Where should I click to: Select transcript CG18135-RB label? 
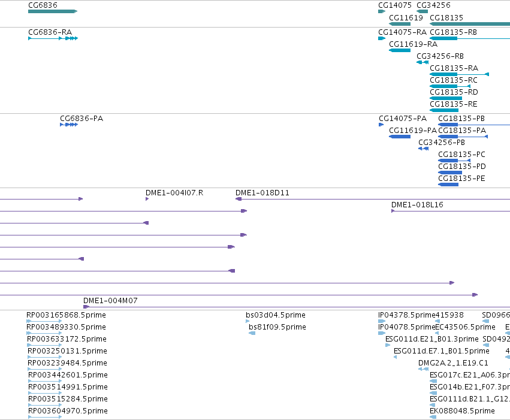click(x=454, y=32)
